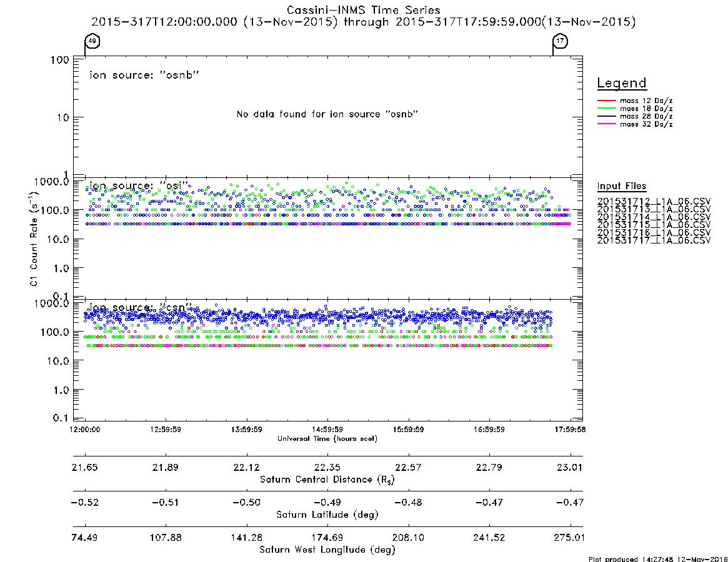The width and height of the screenshot is (728, 562).
Task: Click the -0.52 latitude value
Action: point(85,503)
